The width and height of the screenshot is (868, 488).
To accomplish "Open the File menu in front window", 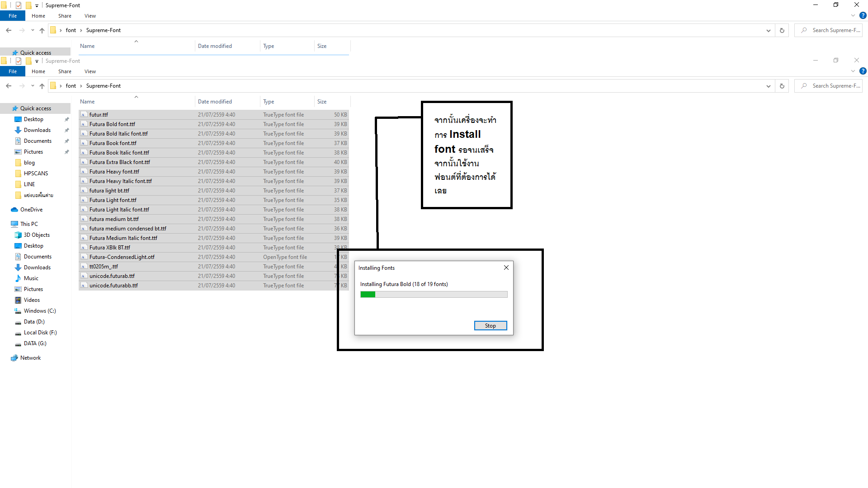I will [13, 71].
